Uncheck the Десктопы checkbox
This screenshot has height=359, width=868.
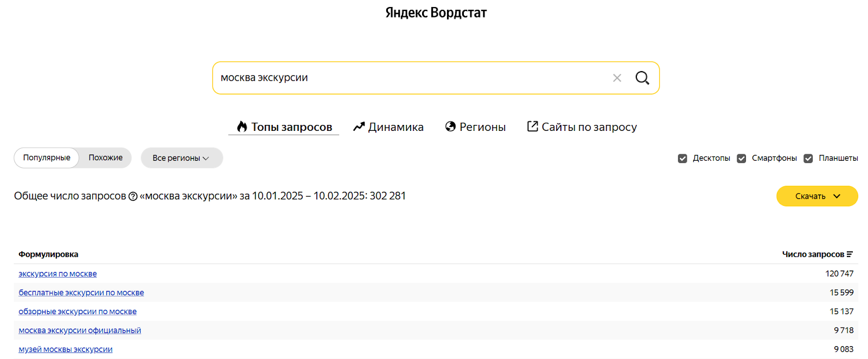(682, 158)
